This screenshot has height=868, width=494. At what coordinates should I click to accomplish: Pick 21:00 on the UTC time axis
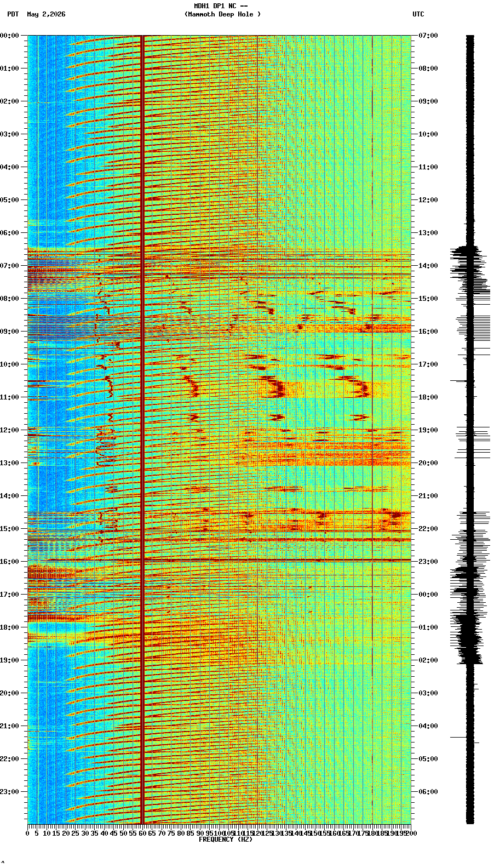[x=428, y=496]
